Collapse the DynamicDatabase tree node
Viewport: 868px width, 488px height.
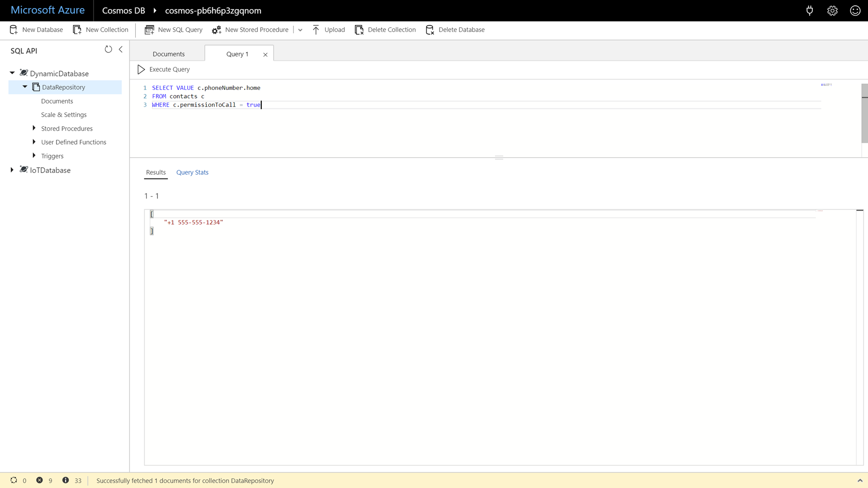(12, 73)
